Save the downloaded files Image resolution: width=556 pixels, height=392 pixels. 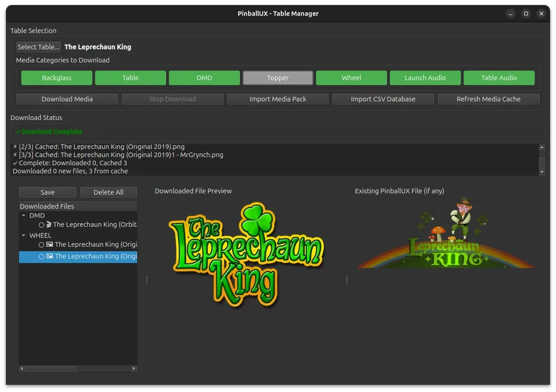[47, 192]
